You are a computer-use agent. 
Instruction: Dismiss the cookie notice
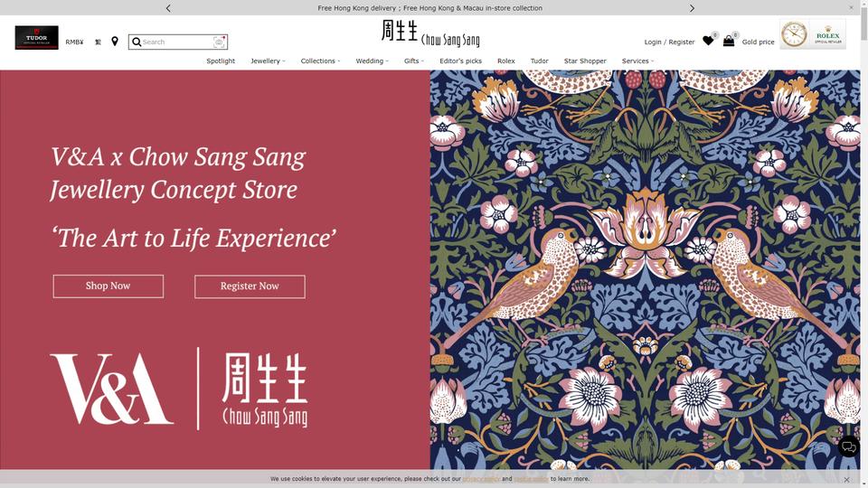[x=846, y=480]
